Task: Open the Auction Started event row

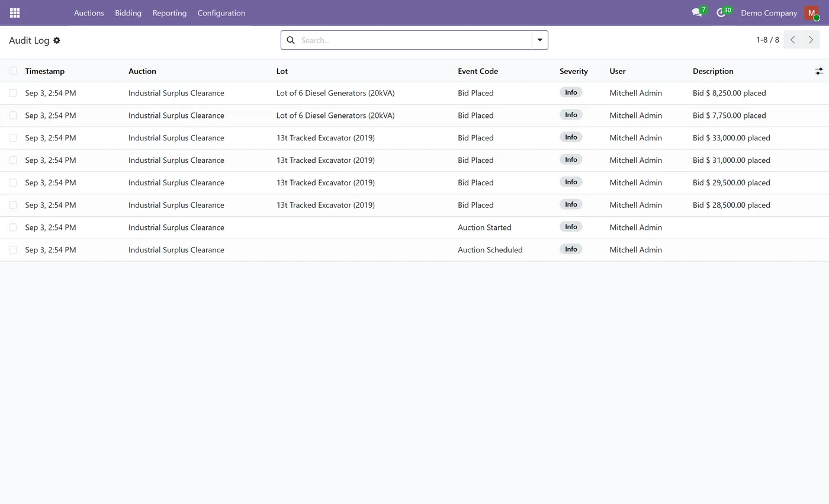Action: coord(415,227)
